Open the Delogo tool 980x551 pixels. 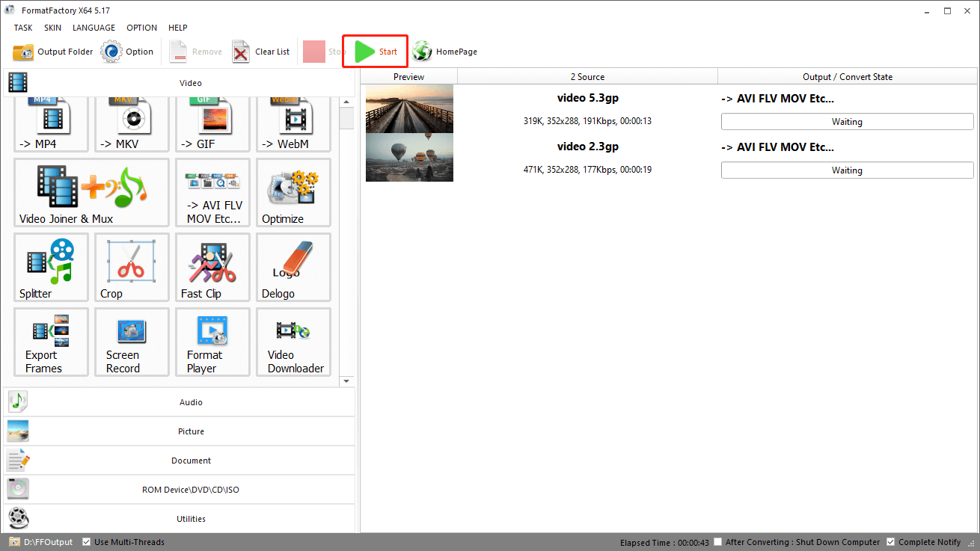293,268
